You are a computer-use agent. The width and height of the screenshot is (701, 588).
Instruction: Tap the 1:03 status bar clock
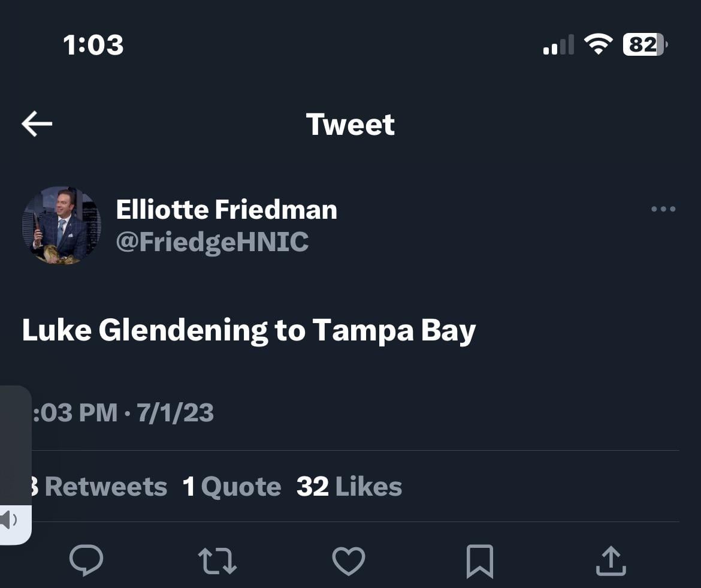click(x=93, y=45)
